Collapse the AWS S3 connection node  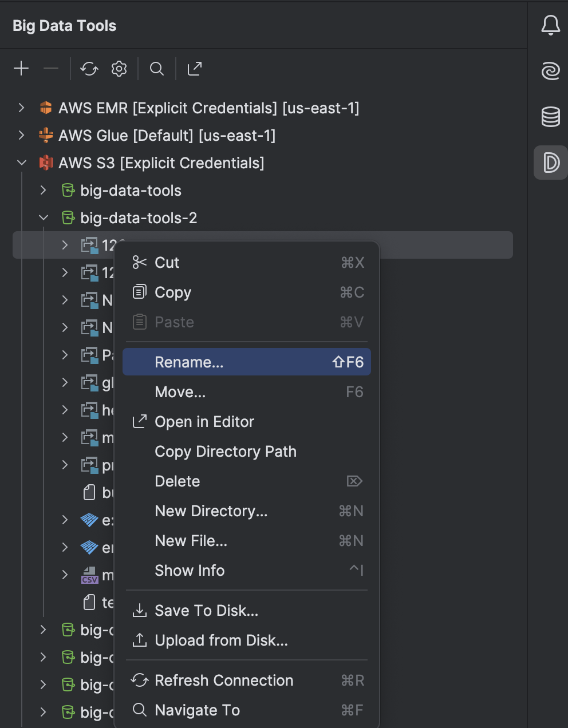click(21, 163)
